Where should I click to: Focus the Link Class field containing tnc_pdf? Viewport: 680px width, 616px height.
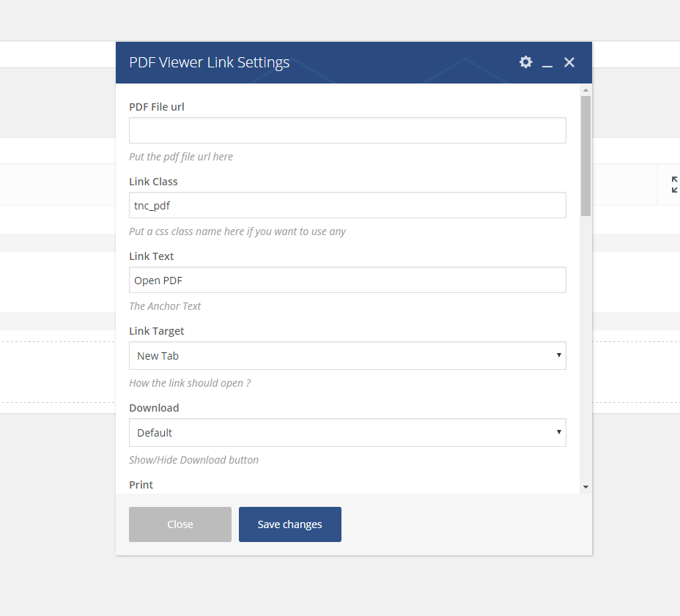(347, 205)
